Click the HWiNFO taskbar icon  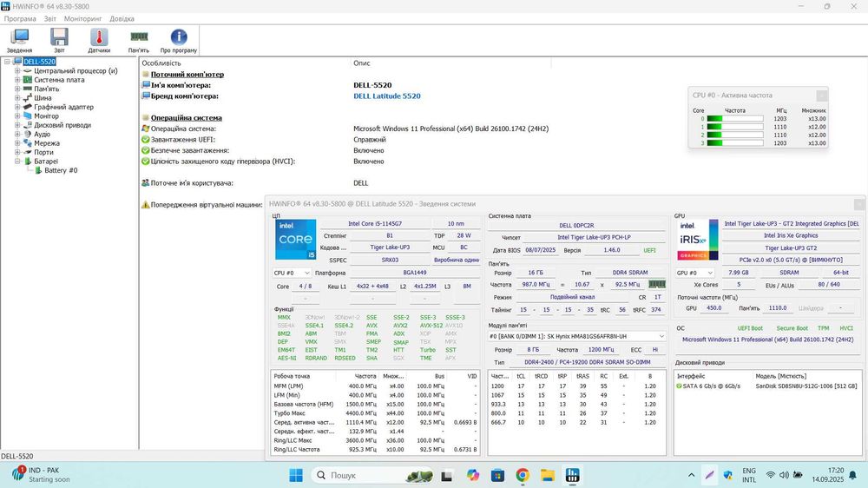coord(572,475)
